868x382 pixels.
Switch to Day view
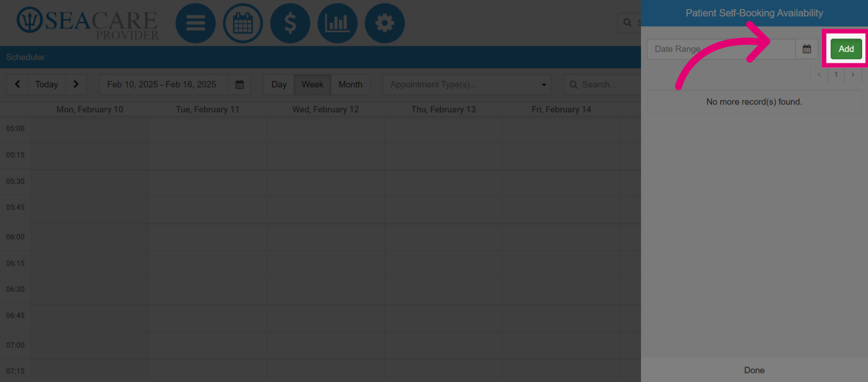pos(279,85)
